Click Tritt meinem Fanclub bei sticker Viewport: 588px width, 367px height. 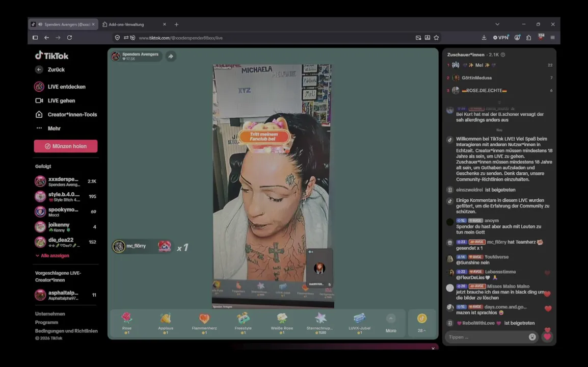click(264, 136)
